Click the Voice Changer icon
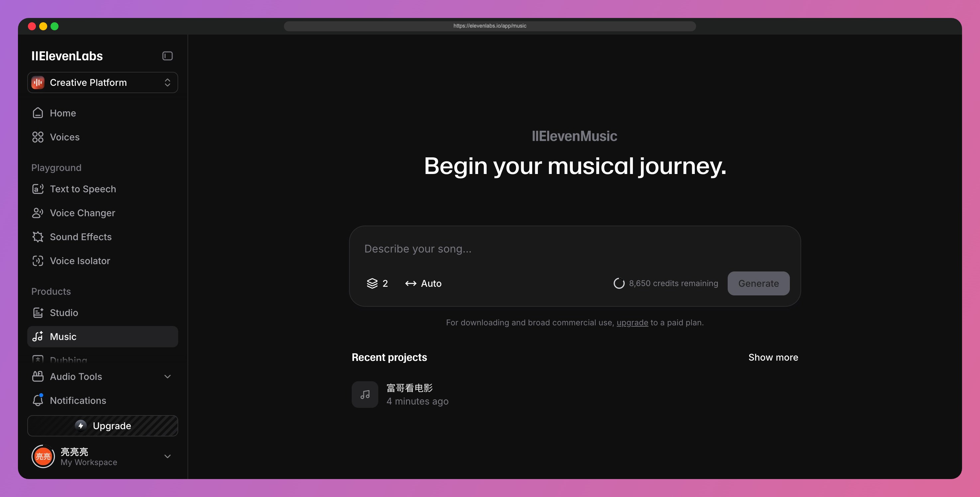The height and width of the screenshot is (497, 980). (38, 213)
